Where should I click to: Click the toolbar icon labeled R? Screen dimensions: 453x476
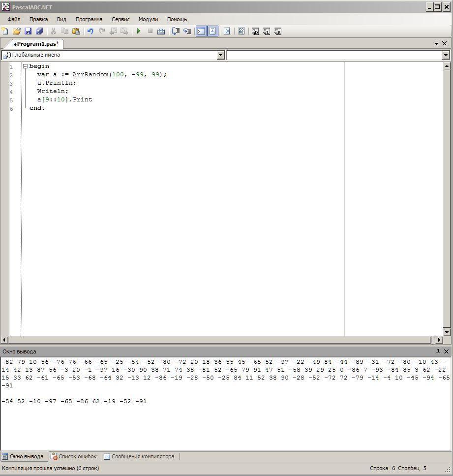coord(277,31)
